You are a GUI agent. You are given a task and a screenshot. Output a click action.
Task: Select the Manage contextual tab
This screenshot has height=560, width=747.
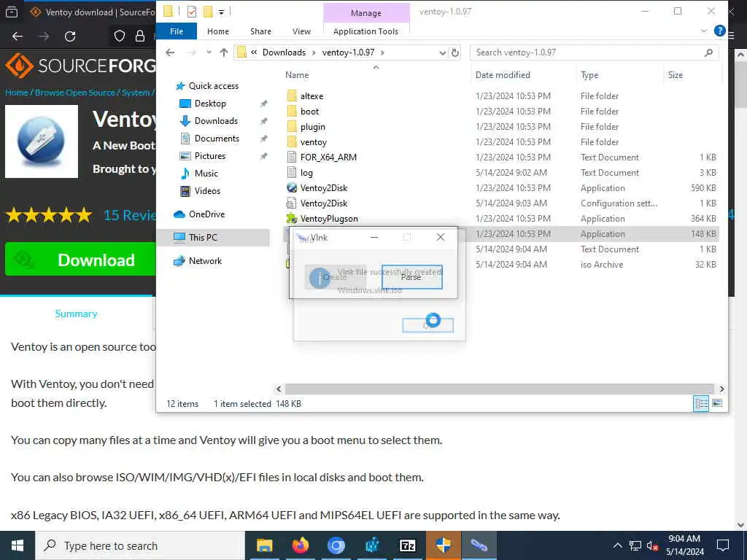[x=366, y=13]
